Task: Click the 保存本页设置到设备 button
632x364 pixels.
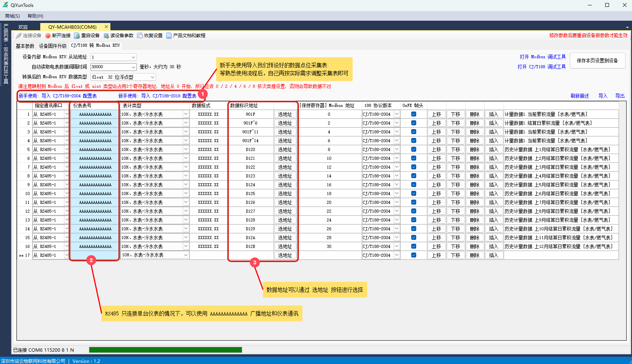Action: point(598,61)
